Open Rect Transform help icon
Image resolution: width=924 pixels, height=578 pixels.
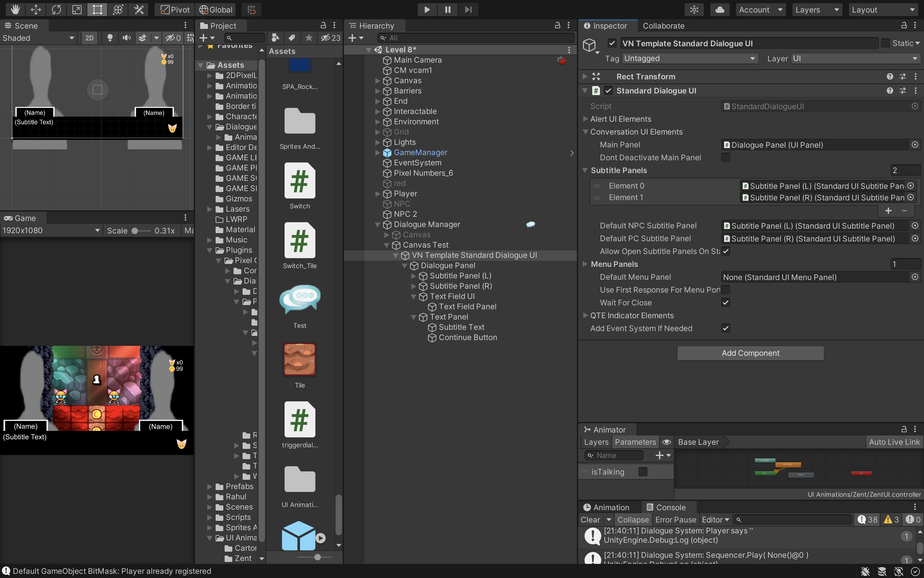click(890, 76)
